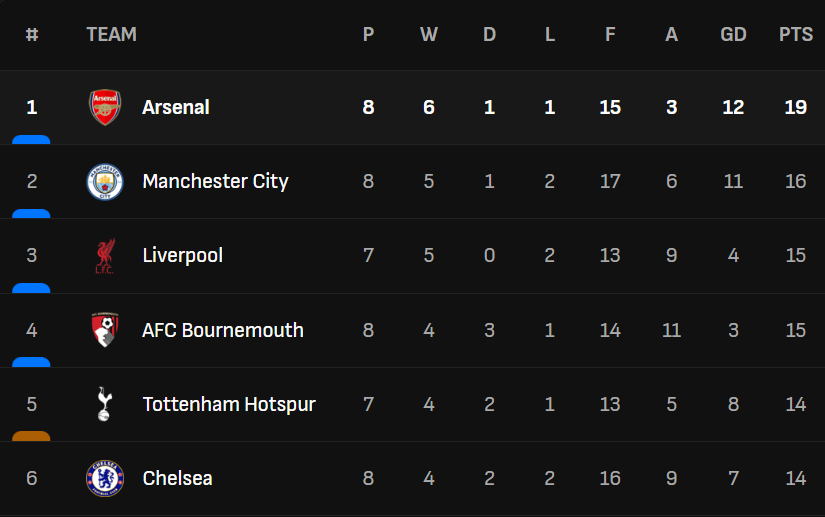This screenshot has width=825, height=517.
Task: Select the Liverpool team name
Action: [x=182, y=255]
